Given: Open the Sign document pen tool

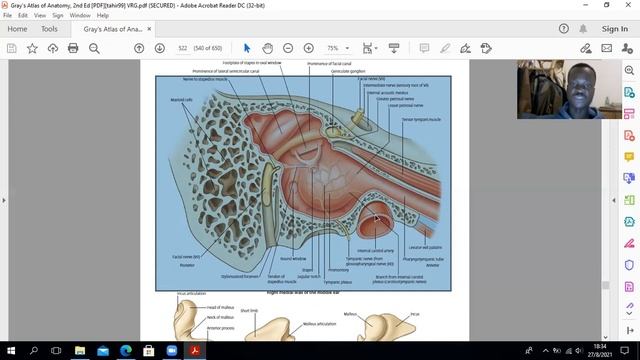Looking at the screenshot, I should pyautogui.click(x=465, y=48).
